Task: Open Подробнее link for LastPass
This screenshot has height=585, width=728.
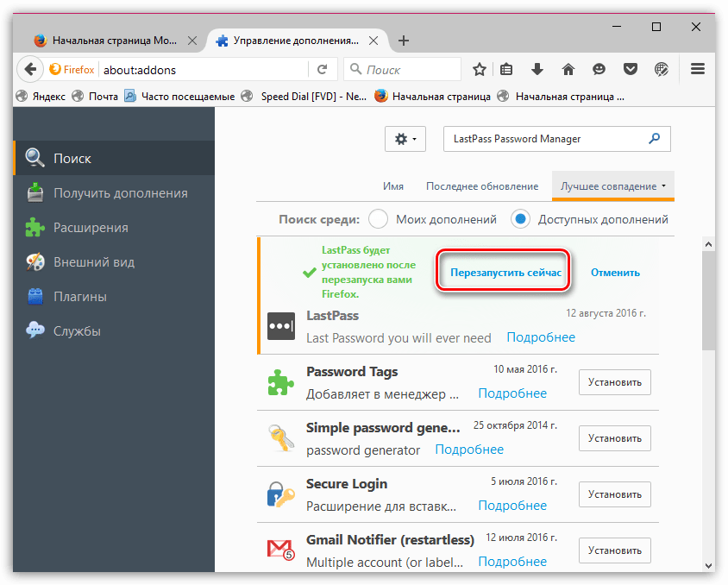Action: tap(541, 337)
